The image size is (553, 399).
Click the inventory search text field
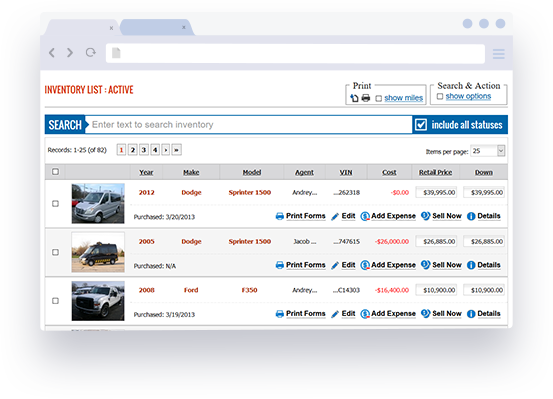coord(249,125)
